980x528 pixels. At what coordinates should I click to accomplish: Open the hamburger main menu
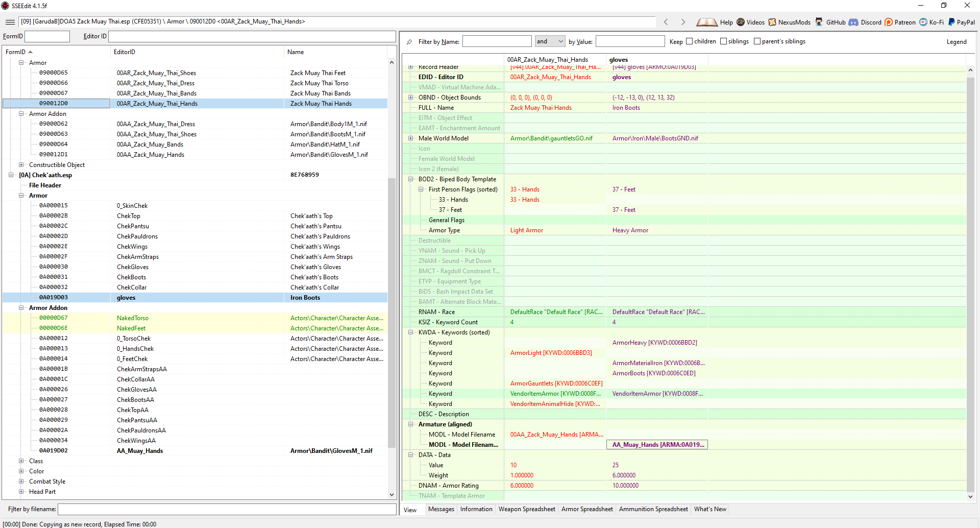[10, 22]
